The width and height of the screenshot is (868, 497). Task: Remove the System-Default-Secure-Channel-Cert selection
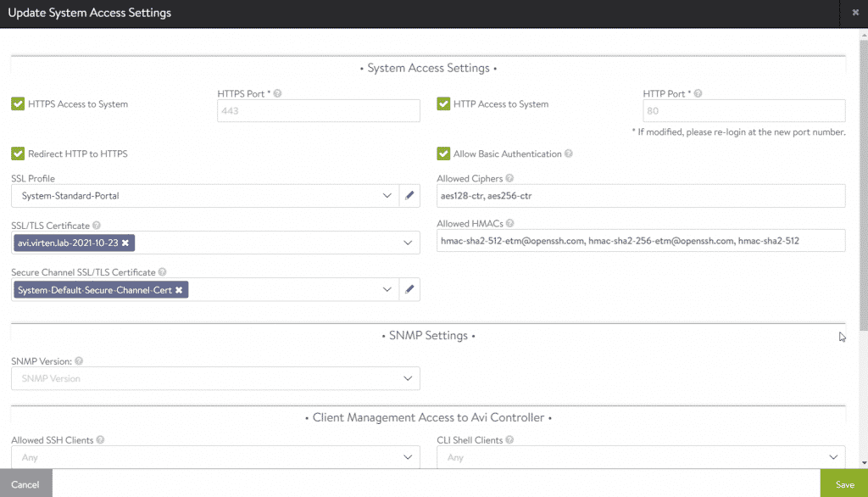pyautogui.click(x=178, y=289)
